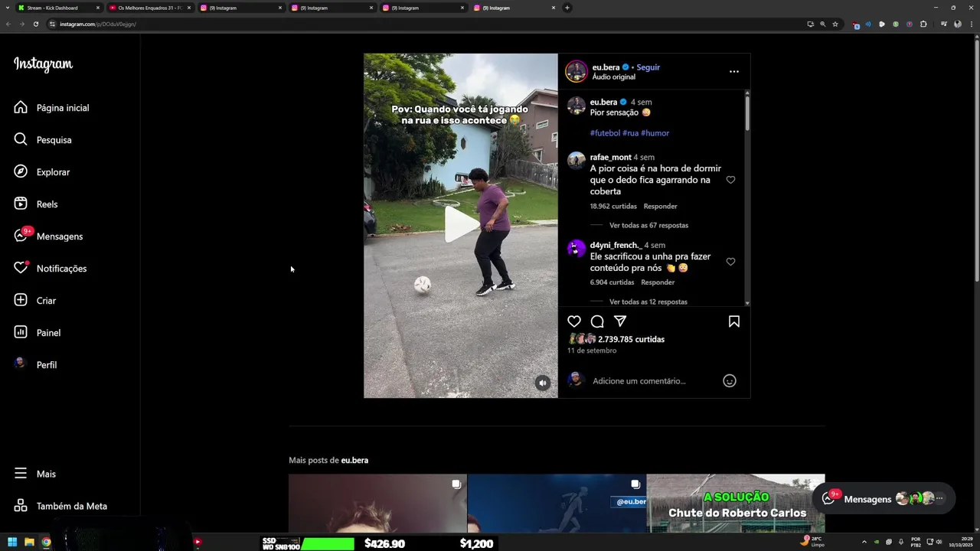Open Notificações in the sidebar
980x551 pixels.
click(51, 269)
